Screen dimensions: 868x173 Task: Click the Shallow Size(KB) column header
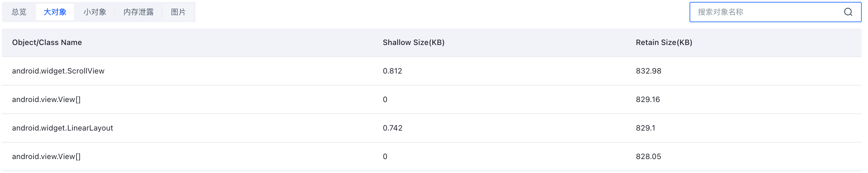413,42
